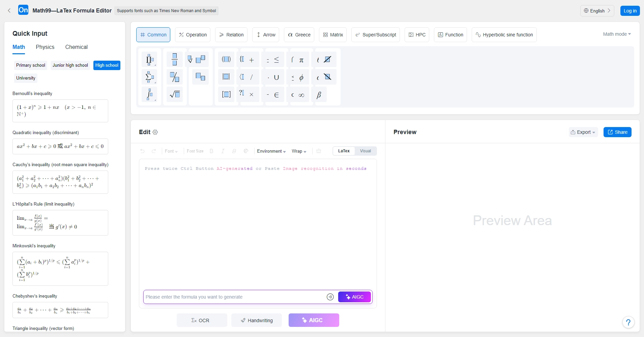Click the redo arrow in editor toolbar
The image size is (644, 337).
tap(154, 151)
